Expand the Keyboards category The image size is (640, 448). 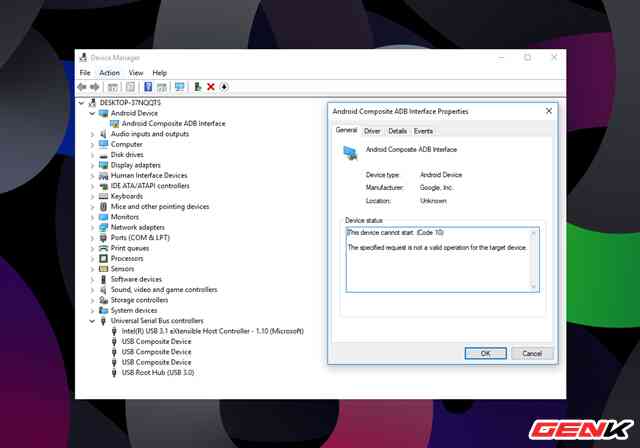click(92, 197)
